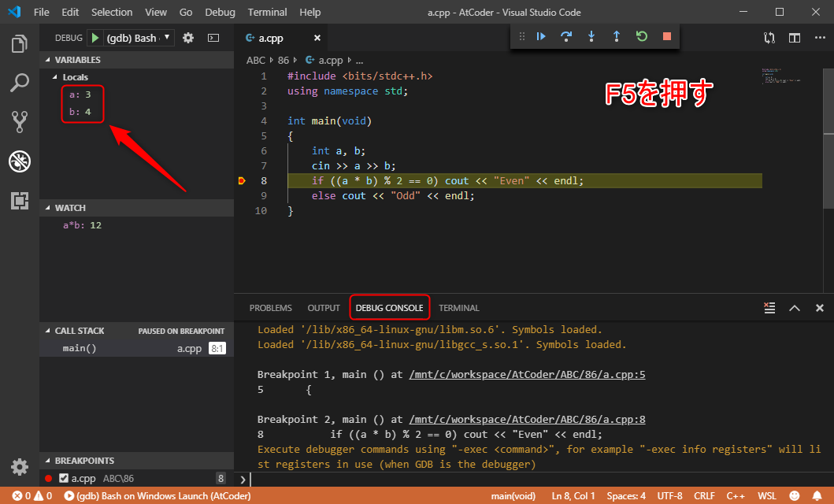Toggle the breakpoint on line 8 gutter
This screenshot has width=834, height=504.
click(x=243, y=181)
